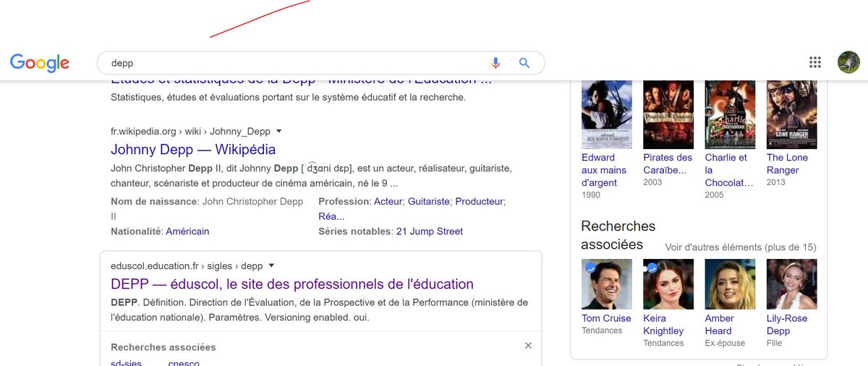Click Tom Cruise name link
This screenshot has height=366, width=868.
tap(606, 318)
